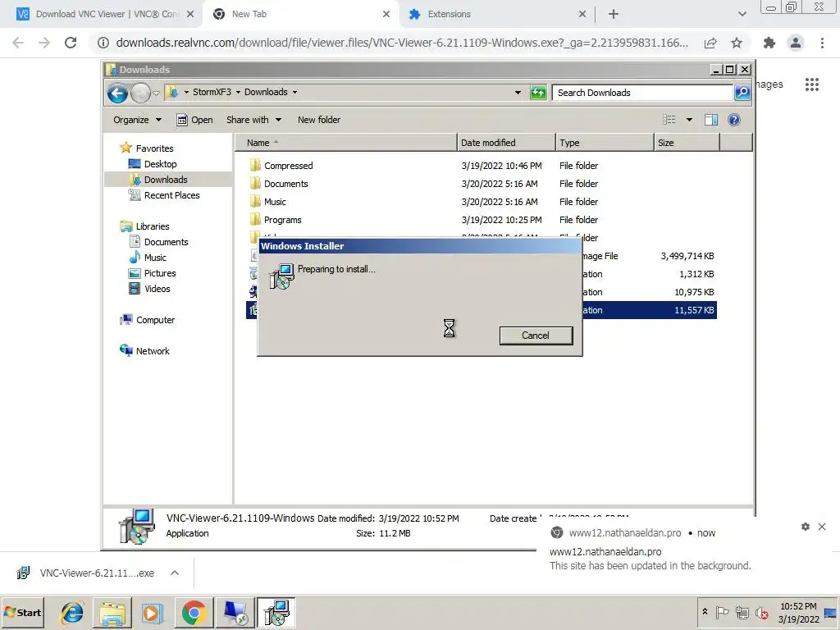Select the Documents folder in file list
Image resolution: width=840 pixels, height=630 pixels.
click(x=285, y=184)
